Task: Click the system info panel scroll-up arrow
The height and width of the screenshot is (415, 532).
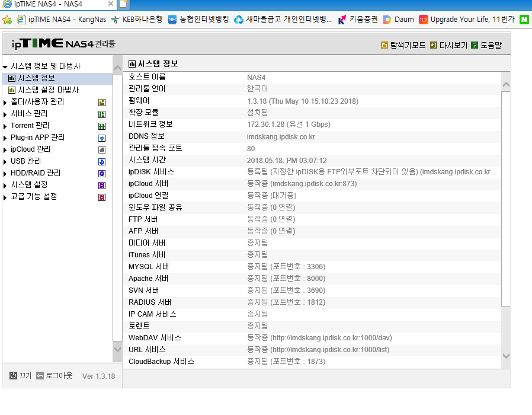Action: 506,85
